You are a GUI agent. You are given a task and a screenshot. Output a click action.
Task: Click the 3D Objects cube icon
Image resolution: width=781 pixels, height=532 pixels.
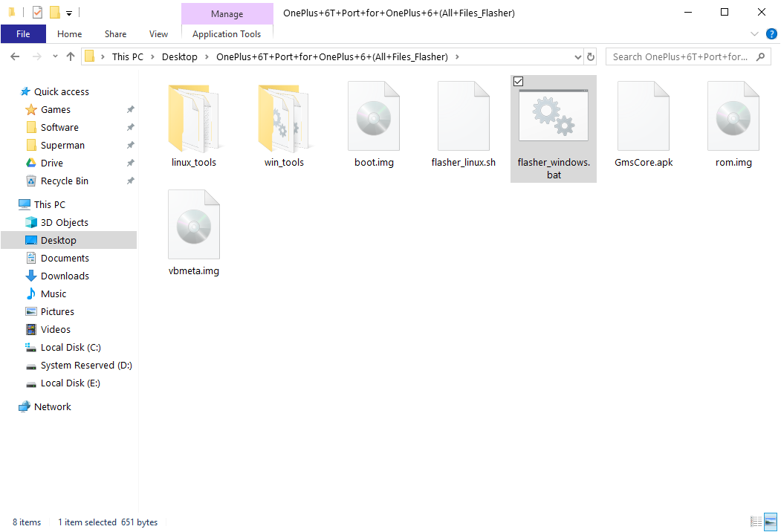[31, 223]
